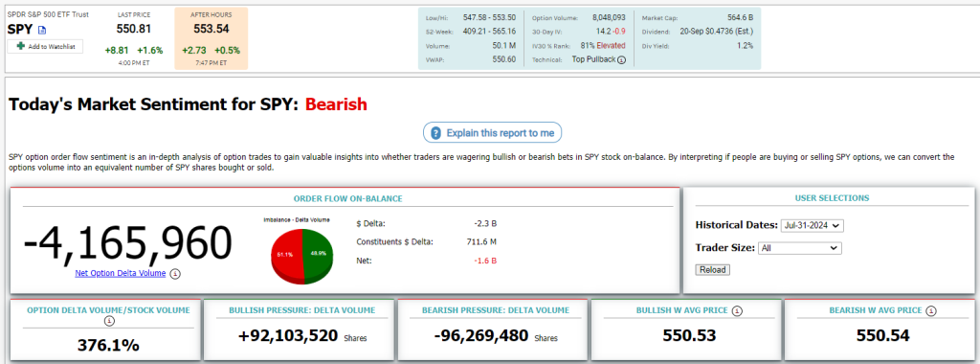Click Explain this report to me button
The image size is (980, 364).
point(493,133)
